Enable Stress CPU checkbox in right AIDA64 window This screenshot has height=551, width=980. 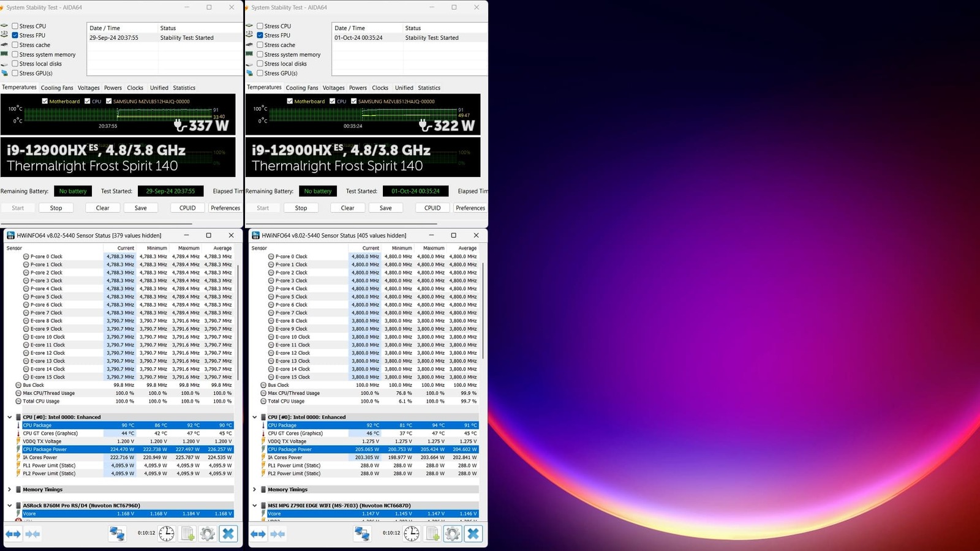(x=260, y=26)
